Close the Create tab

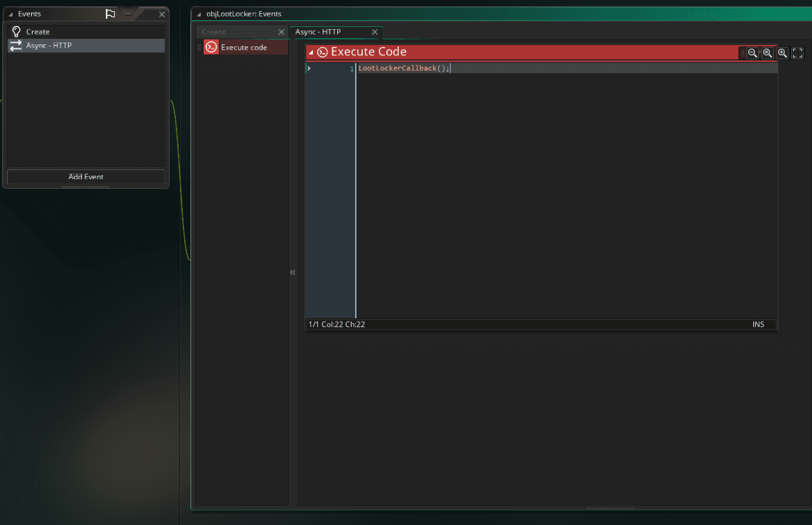pyautogui.click(x=281, y=32)
